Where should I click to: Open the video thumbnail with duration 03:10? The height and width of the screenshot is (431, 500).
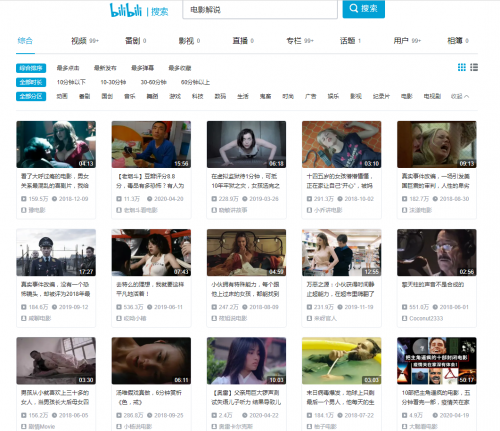342,144
